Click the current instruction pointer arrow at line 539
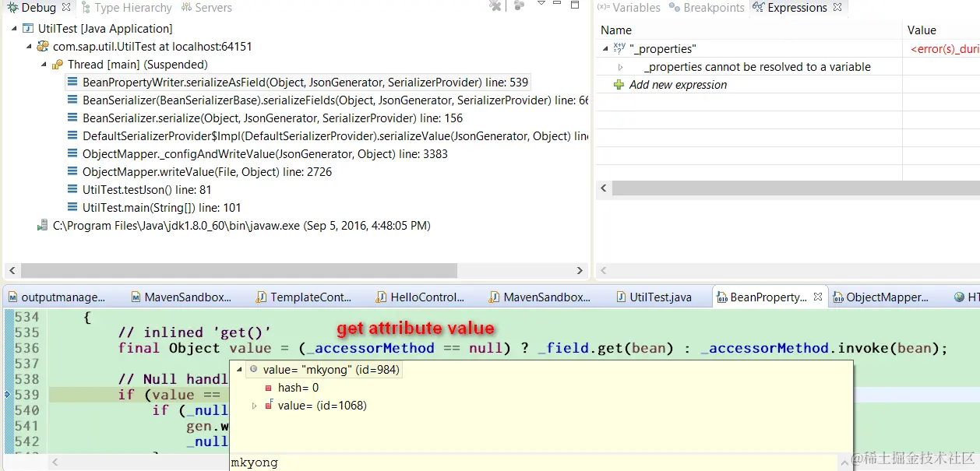 click(8, 395)
